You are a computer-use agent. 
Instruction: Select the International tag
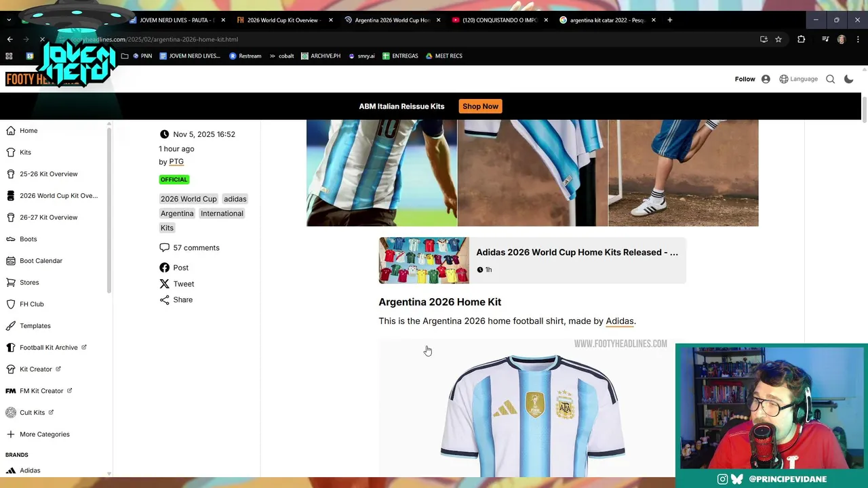222,213
